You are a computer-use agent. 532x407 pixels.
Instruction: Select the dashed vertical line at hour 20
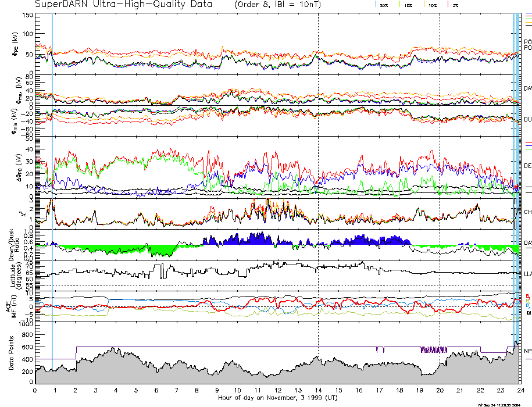coord(440,174)
